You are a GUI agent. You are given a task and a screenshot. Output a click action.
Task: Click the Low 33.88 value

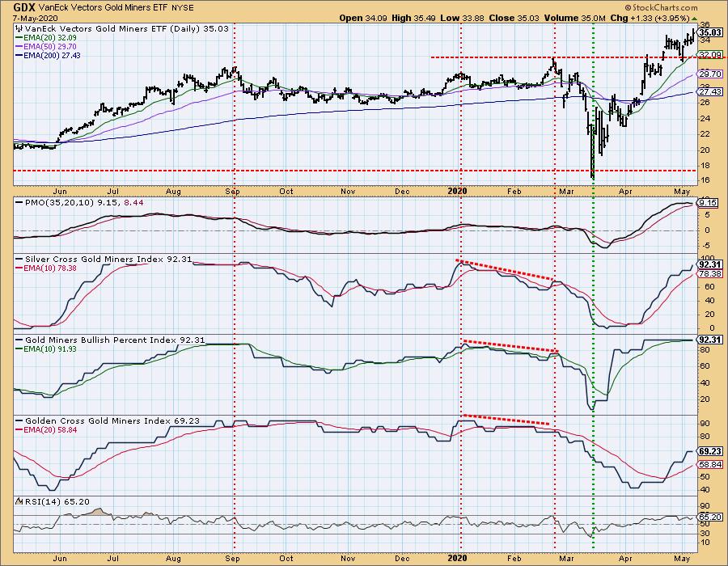tap(462, 18)
